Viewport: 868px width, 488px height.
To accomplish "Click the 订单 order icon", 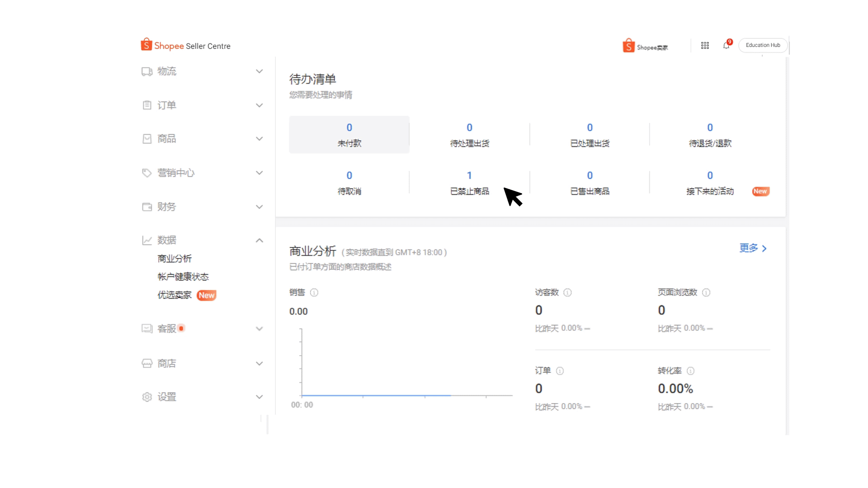I will click(146, 105).
